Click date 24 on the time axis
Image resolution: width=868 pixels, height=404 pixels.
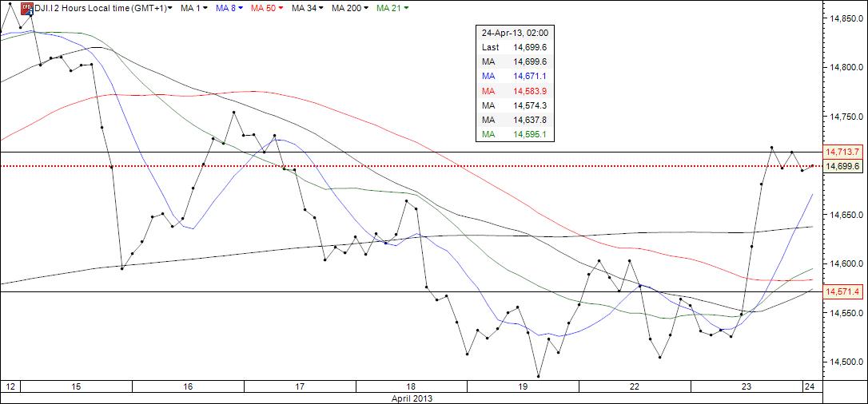[809, 386]
